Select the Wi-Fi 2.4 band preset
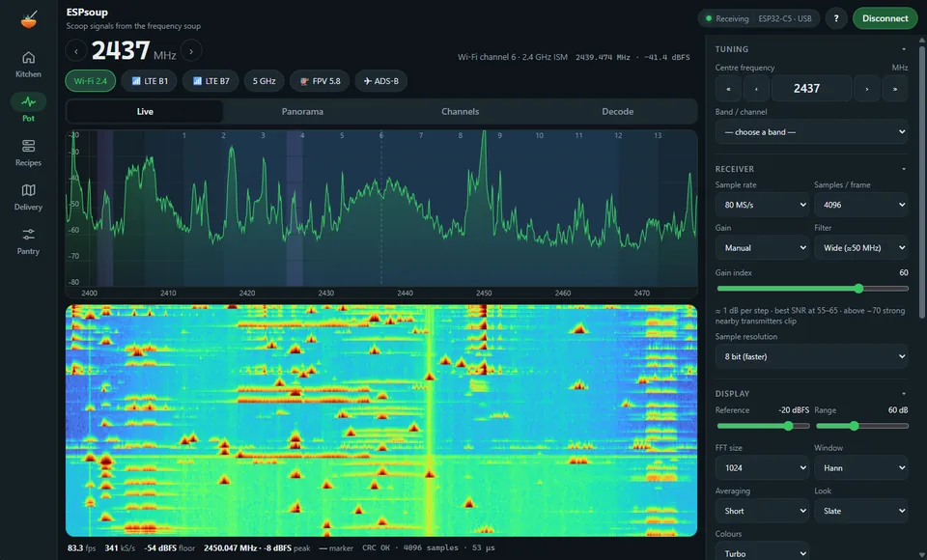927x560 pixels. pos(91,81)
